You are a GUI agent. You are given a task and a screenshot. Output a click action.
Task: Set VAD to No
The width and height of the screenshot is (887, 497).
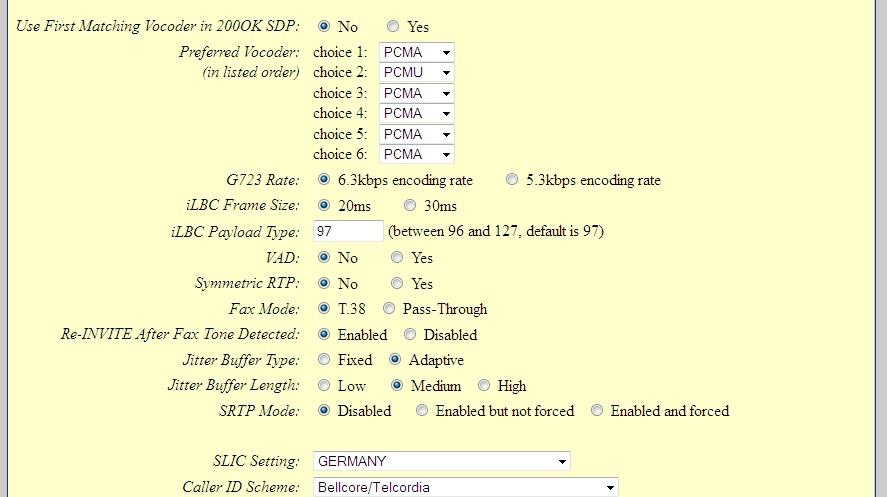(x=324, y=257)
